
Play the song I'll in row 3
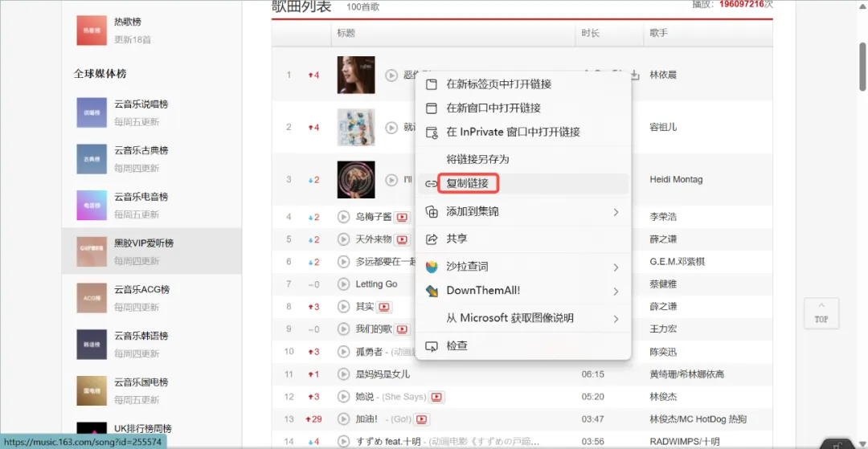[x=391, y=180]
